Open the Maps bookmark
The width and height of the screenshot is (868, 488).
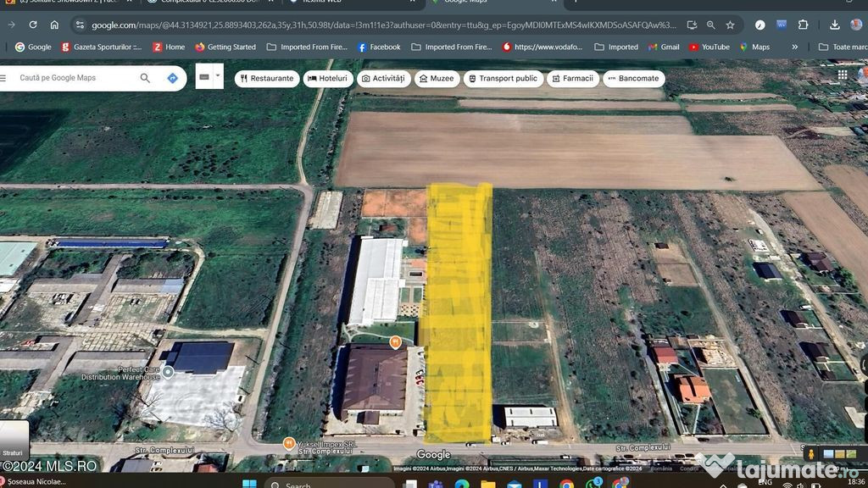754,47
